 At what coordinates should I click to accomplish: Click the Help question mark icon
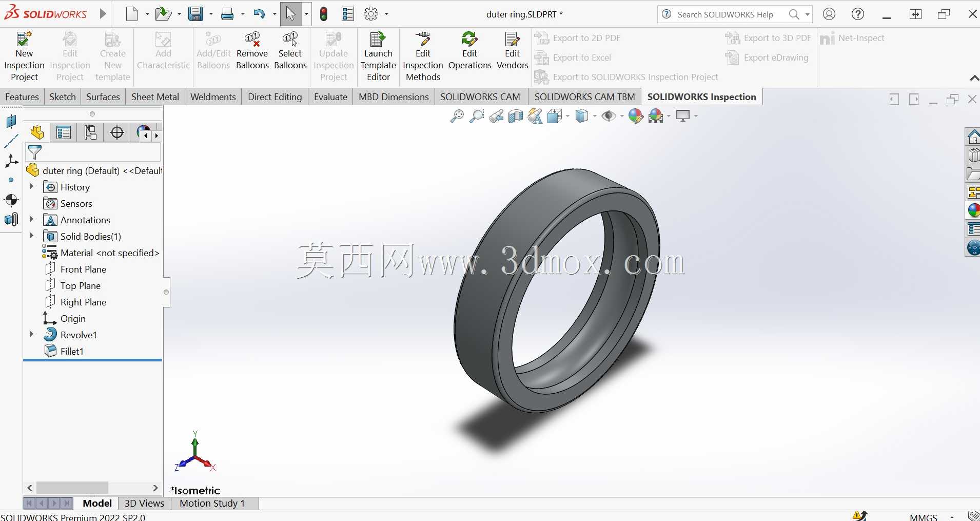tap(858, 14)
